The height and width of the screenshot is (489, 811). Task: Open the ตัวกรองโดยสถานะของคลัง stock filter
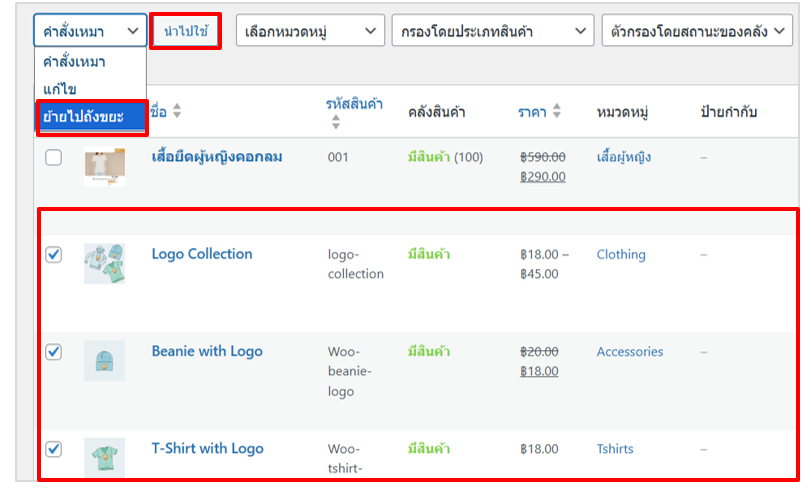pos(698,31)
